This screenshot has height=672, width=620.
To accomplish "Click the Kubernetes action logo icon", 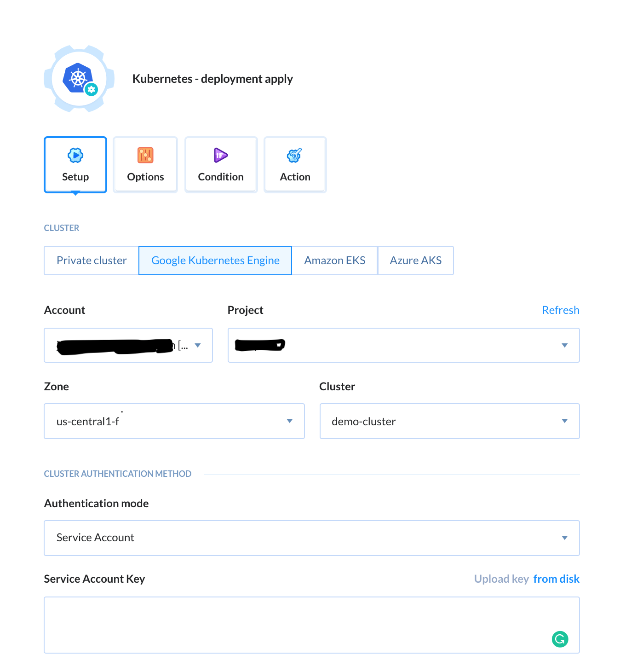I will click(x=79, y=79).
